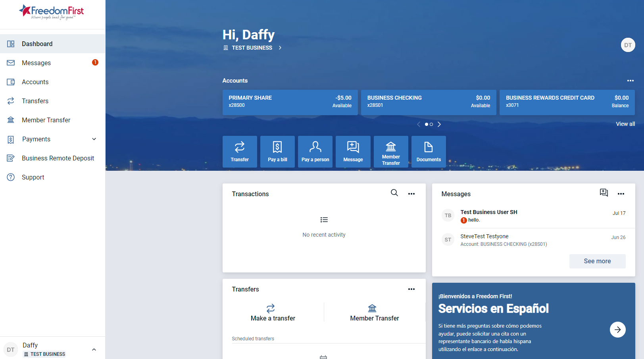Click the Scheduled transfers label

pos(253,339)
